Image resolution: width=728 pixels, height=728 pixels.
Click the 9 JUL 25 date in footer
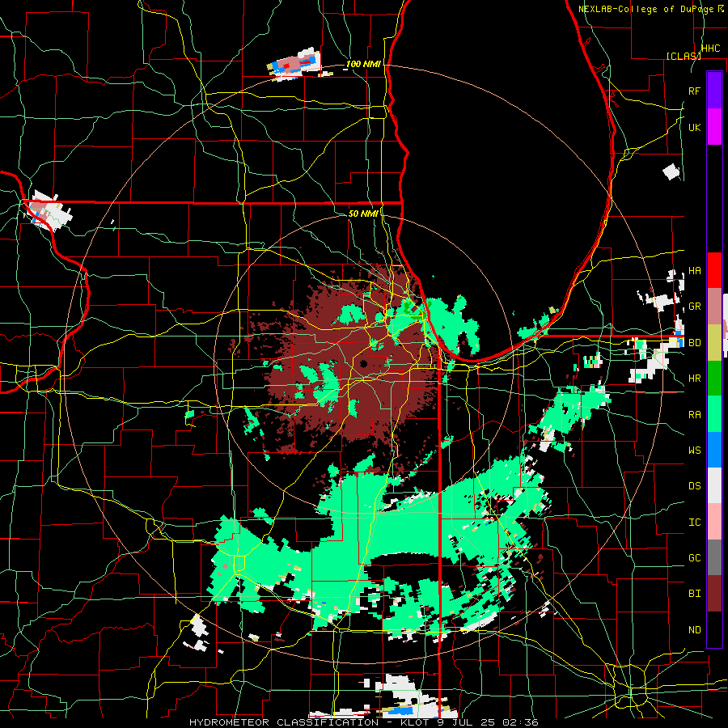(465, 722)
